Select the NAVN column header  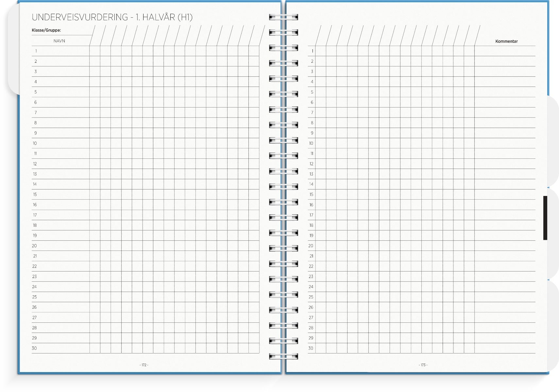click(x=59, y=41)
